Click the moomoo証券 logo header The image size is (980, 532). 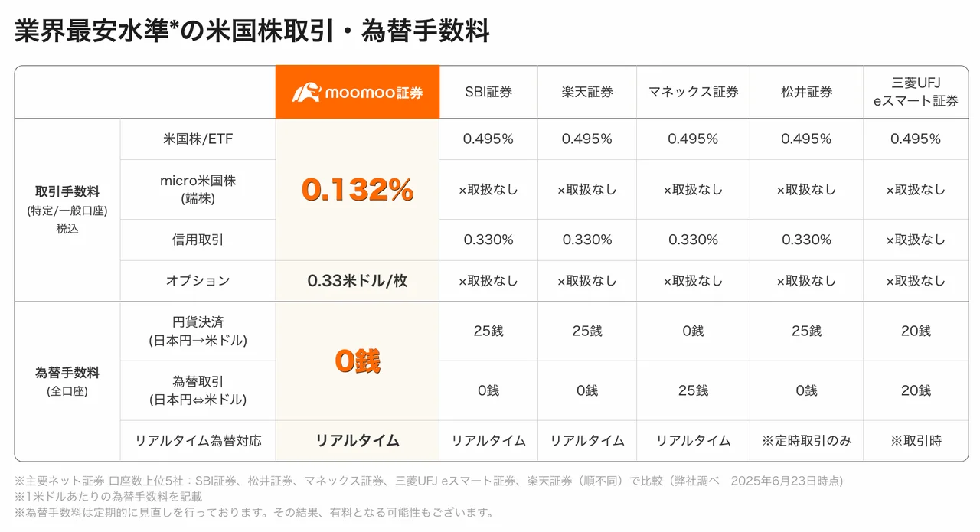(x=358, y=92)
